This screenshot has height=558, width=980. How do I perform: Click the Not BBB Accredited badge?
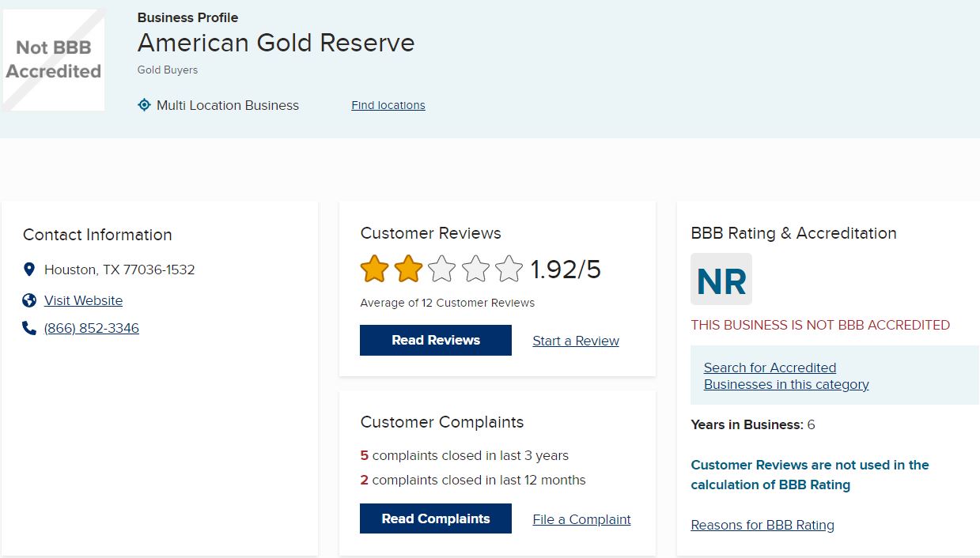coord(54,59)
